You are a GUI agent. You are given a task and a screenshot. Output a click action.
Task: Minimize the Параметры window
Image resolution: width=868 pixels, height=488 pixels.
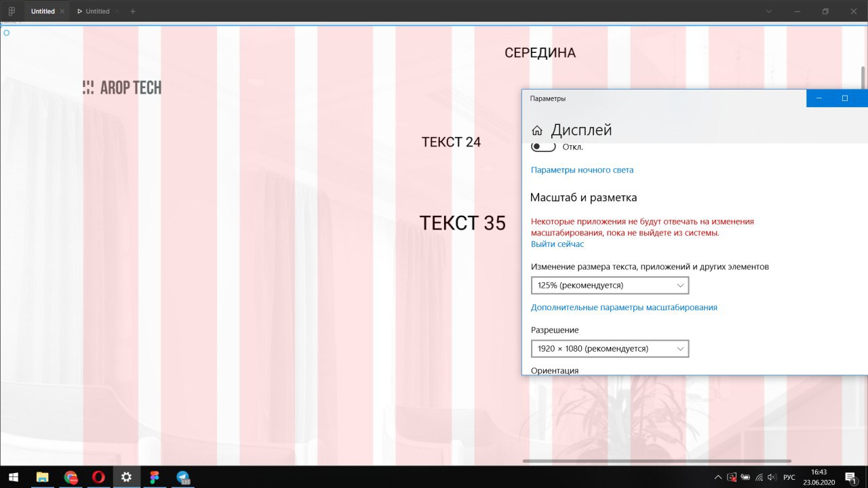tap(819, 98)
